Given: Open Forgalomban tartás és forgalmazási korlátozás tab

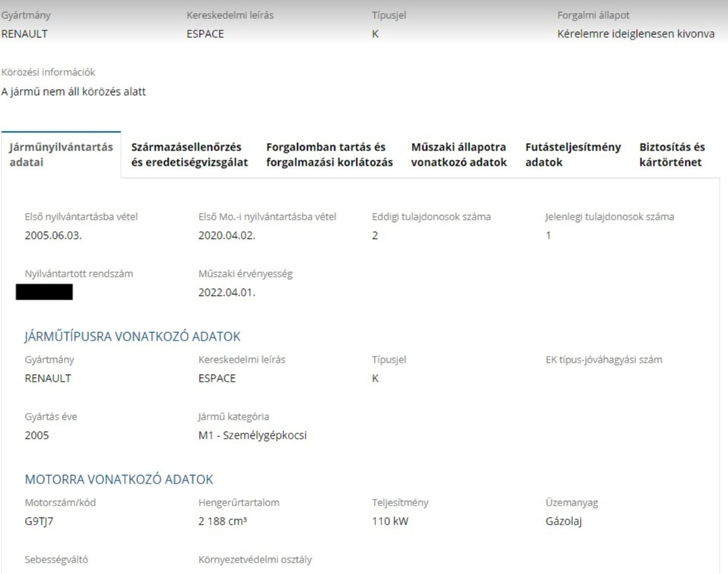Looking at the screenshot, I should tap(329, 154).
